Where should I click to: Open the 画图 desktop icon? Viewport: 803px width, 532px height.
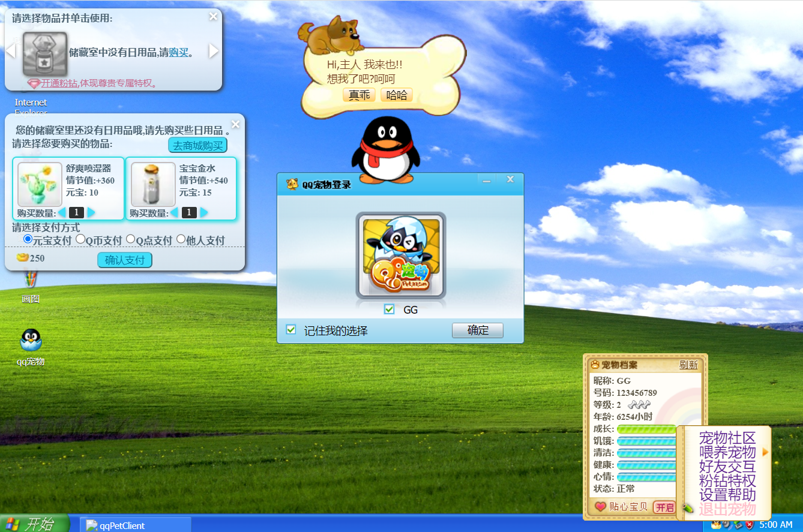point(31,286)
